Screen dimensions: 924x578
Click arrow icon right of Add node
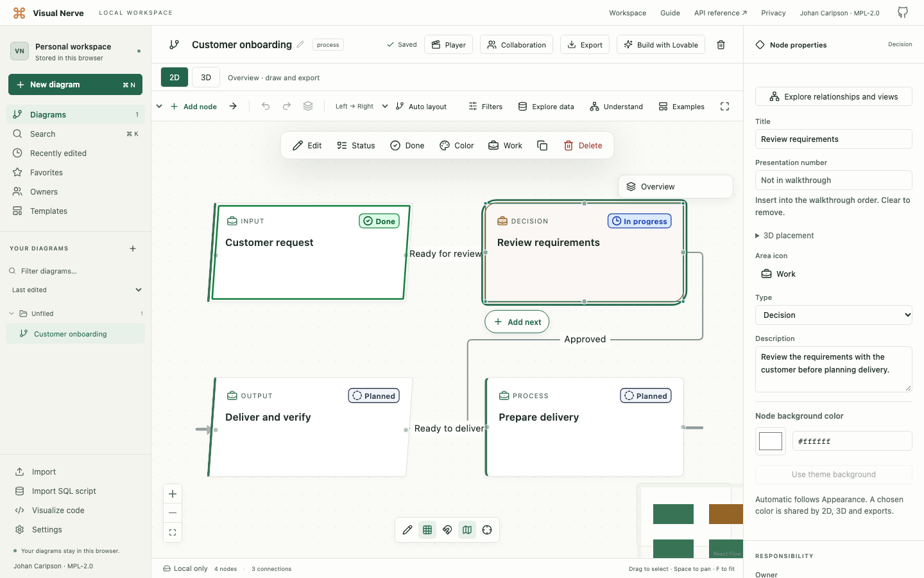coord(233,107)
